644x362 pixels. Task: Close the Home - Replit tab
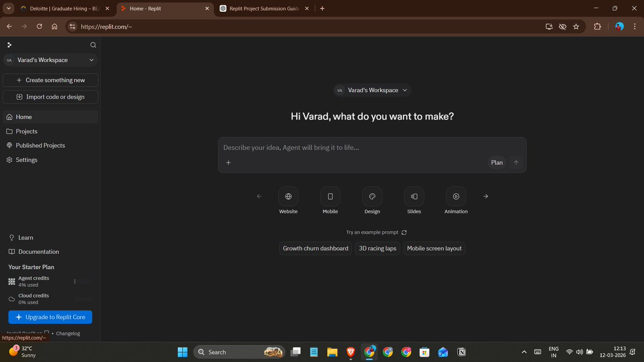pos(207,9)
